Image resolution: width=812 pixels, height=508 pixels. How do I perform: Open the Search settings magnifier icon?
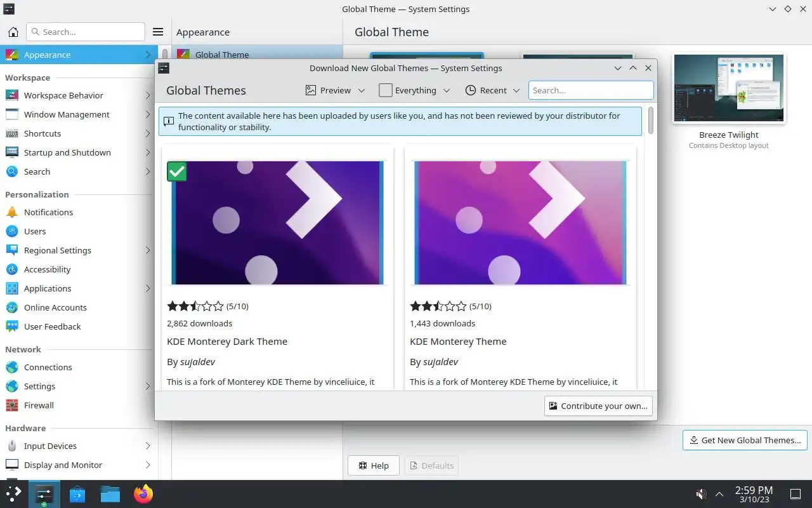12,171
